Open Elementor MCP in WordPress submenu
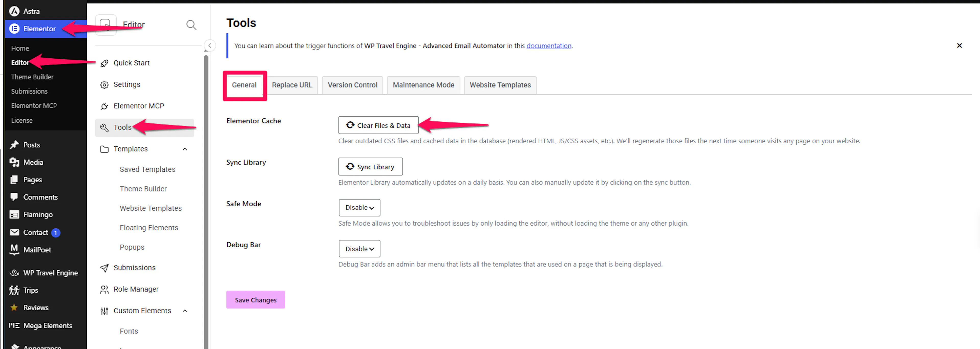 [x=34, y=106]
